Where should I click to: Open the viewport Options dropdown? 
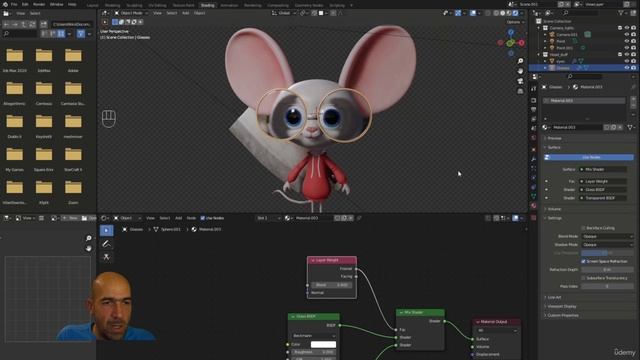(x=515, y=22)
